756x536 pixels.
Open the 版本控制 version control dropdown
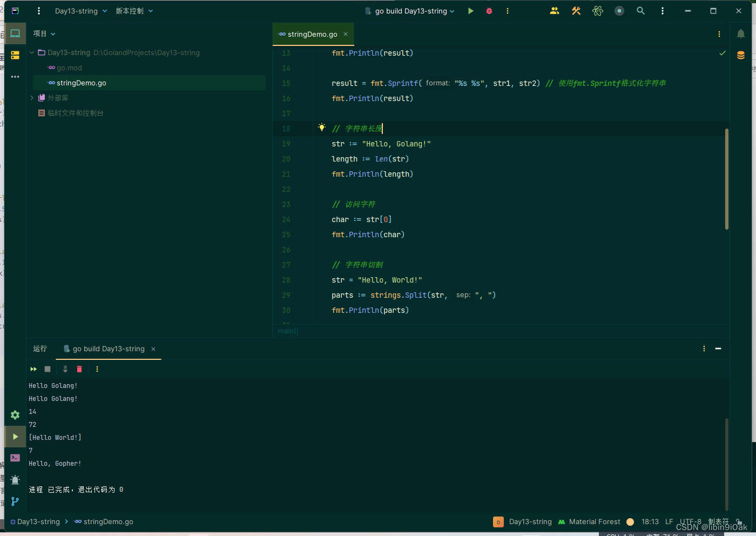tap(134, 11)
